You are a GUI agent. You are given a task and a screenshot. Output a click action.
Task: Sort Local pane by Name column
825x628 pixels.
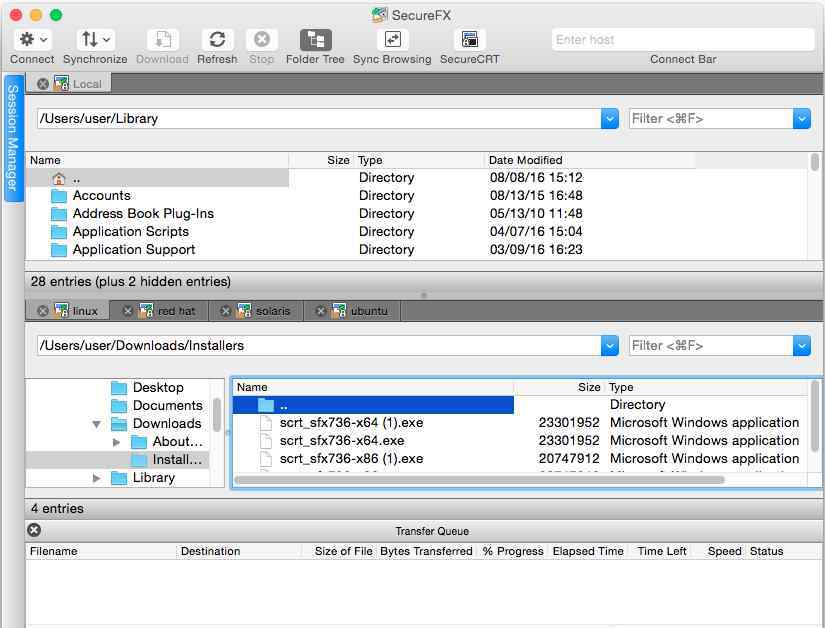pos(157,160)
